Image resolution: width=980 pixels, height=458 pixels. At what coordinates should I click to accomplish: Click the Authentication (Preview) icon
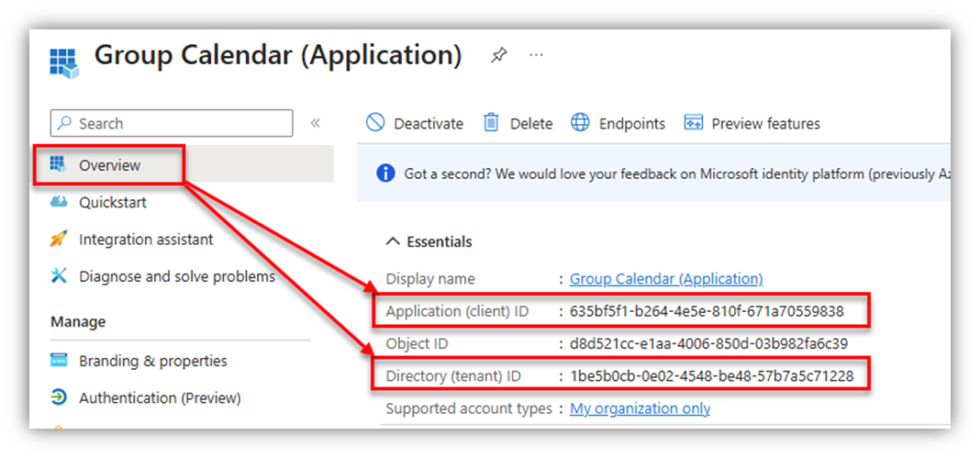(58, 397)
